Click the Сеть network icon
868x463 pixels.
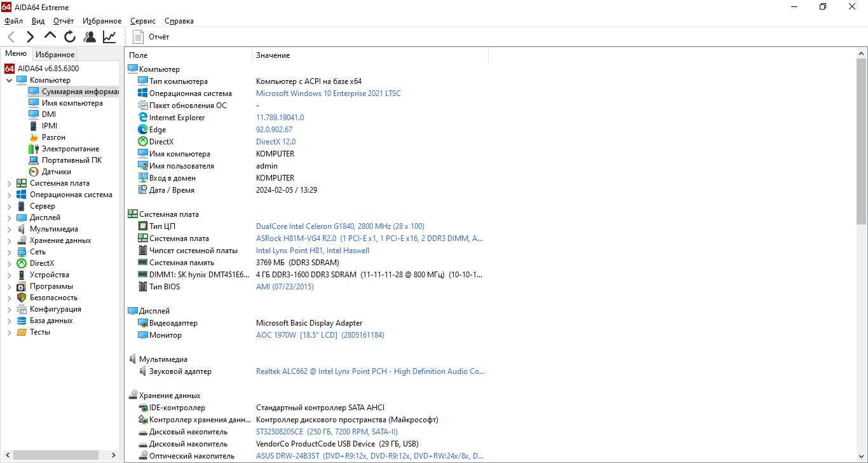point(22,252)
